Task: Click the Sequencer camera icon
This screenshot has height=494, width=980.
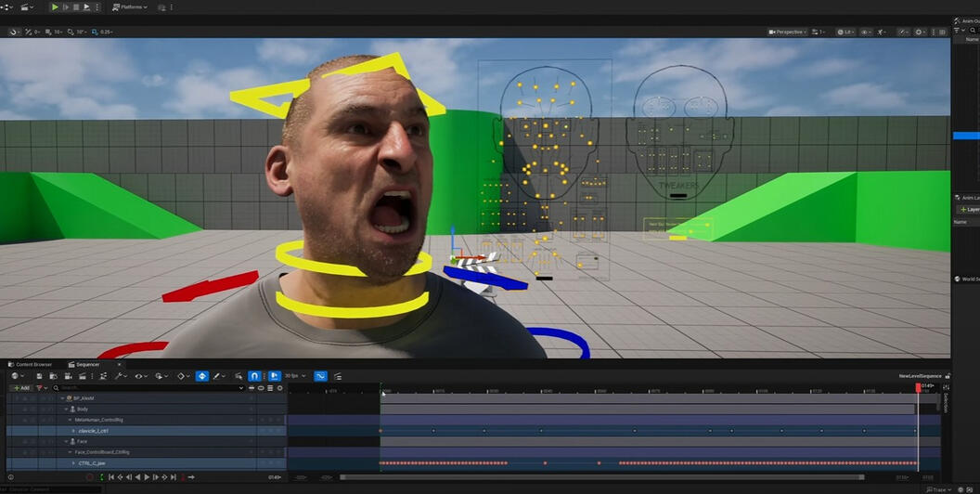Action: 69,376
